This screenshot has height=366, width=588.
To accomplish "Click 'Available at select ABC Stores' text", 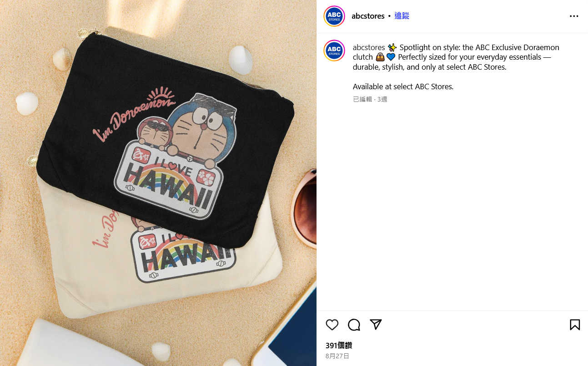I will click(403, 86).
